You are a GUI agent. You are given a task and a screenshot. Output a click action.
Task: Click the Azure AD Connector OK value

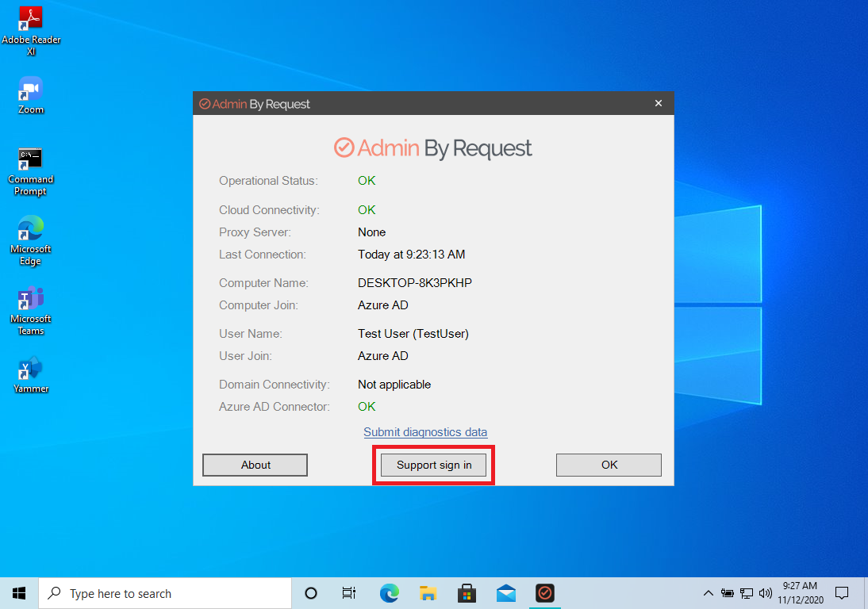(x=367, y=407)
